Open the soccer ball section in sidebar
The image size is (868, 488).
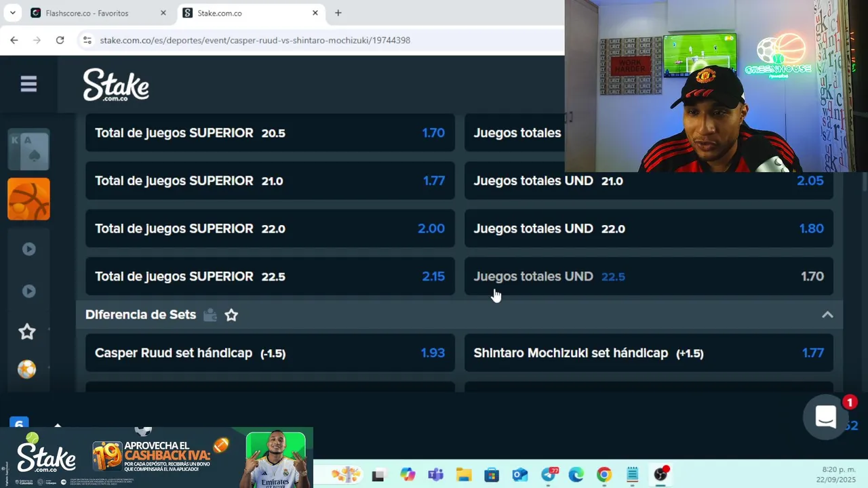[x=27, y=369]
